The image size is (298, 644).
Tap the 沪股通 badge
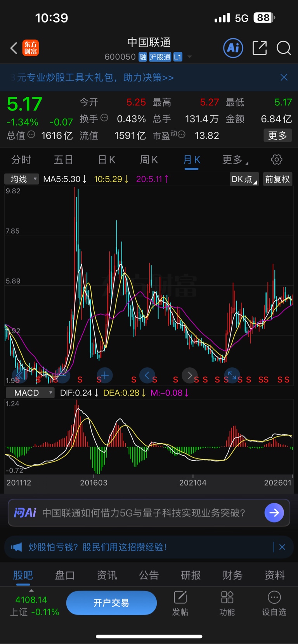coord(160,57)
